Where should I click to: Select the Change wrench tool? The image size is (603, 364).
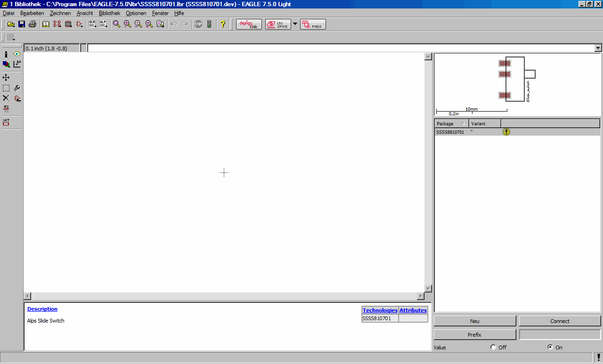17,88
